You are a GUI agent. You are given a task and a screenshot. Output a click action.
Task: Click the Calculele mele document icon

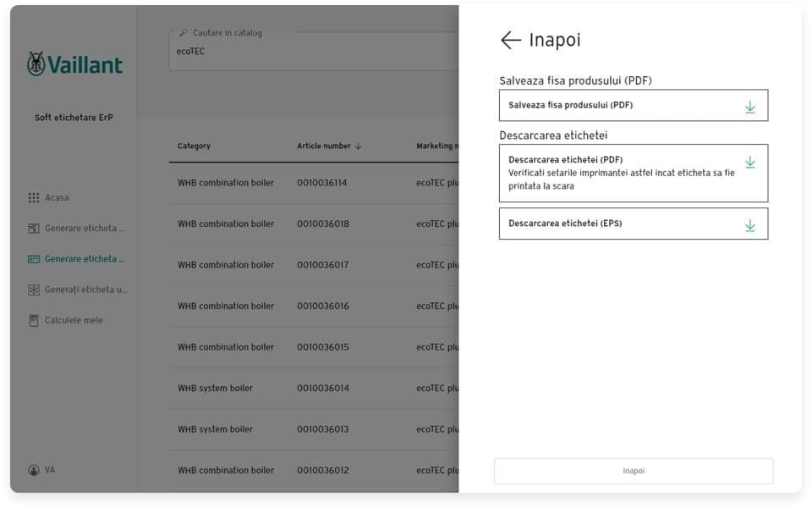click(34, 321)
